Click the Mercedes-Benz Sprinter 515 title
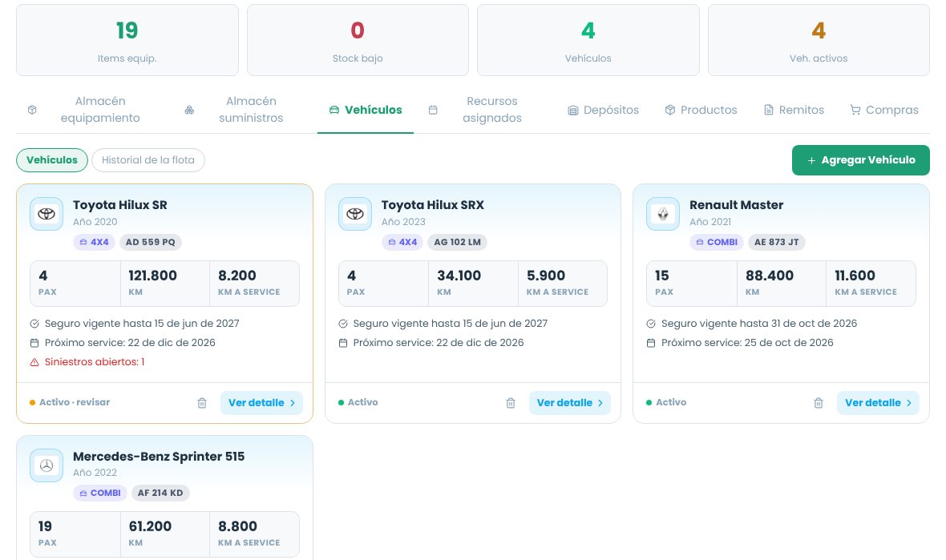Screen dimensions: 946x560 click(x=159, y=457)
